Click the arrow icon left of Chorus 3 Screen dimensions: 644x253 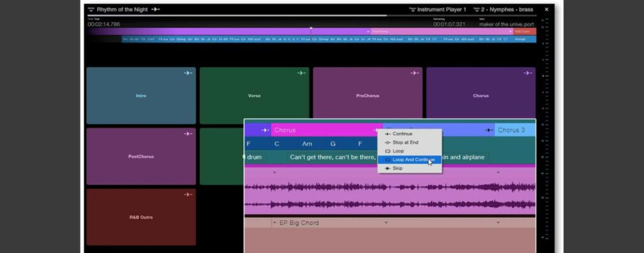click(489, 130)
